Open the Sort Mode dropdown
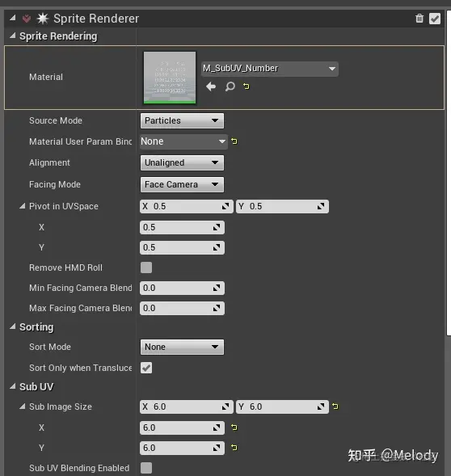This screenshot has width=451, height=476. (x=182, y=347)
